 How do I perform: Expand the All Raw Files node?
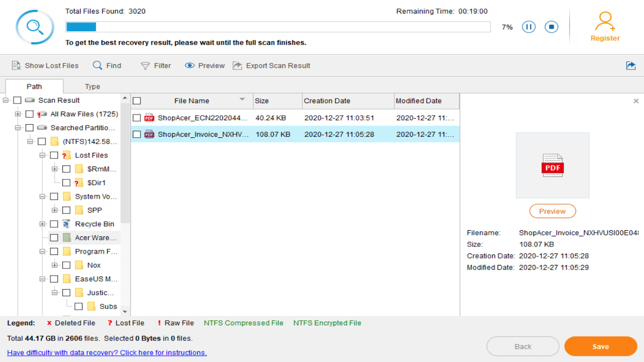[18, 114]
